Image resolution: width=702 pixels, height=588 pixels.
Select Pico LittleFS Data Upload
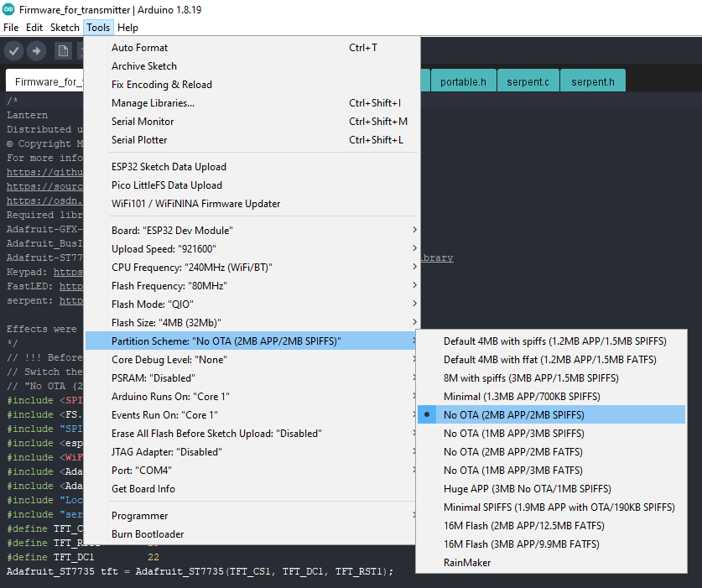click(252, 185)
